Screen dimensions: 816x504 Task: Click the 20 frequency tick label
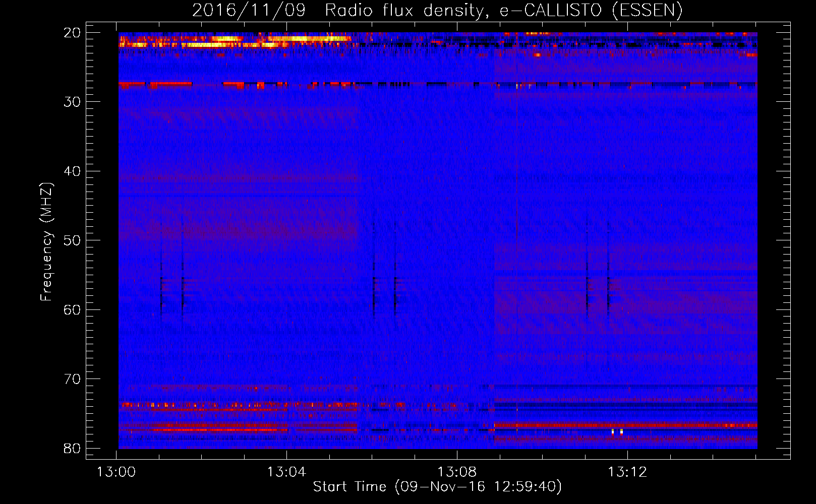tap(72, 33)
